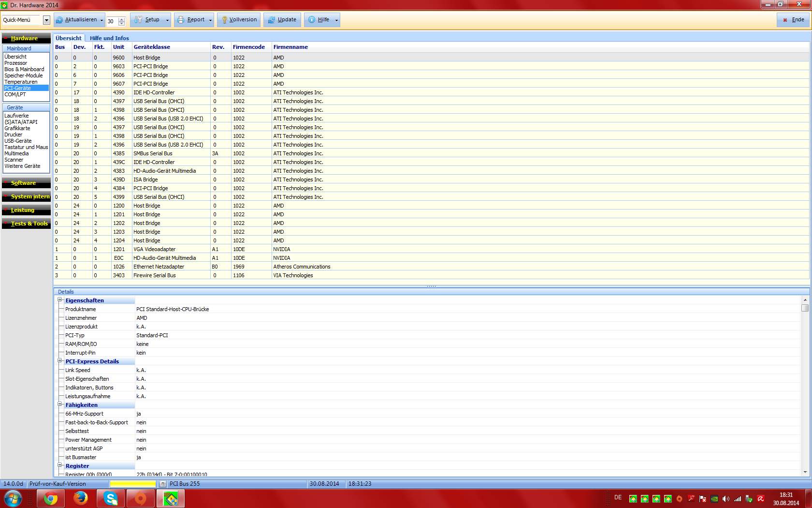Click the Origin tray icon
This screenshot has width=812, height=508.
[679, 499]
